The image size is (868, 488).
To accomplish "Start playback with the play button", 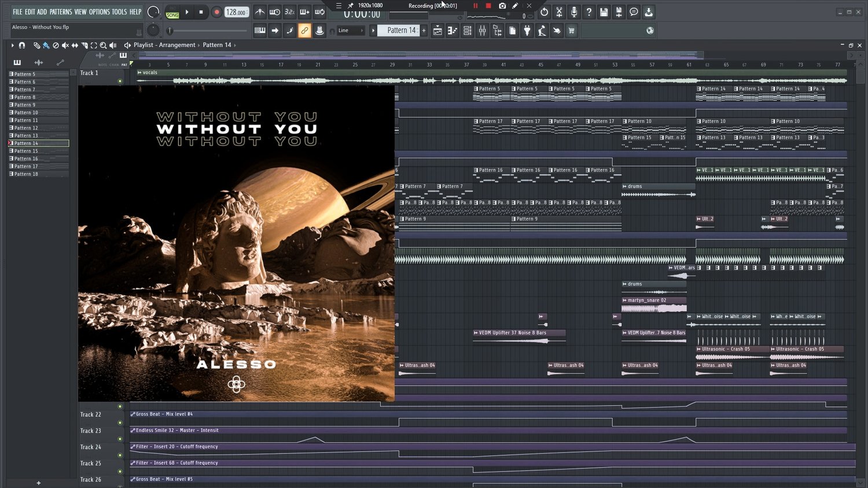I will pyautogui.click(x=187, y=12).
